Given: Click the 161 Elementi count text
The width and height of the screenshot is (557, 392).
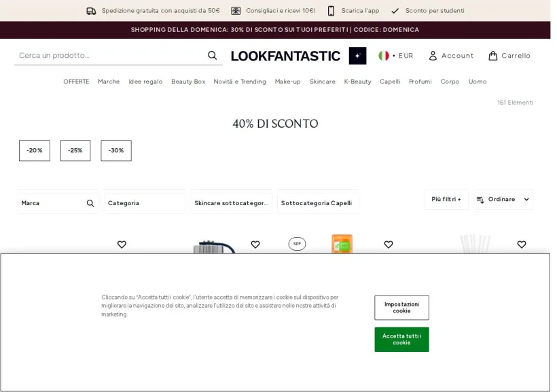Looking at the screenshot, I should 515,103.
